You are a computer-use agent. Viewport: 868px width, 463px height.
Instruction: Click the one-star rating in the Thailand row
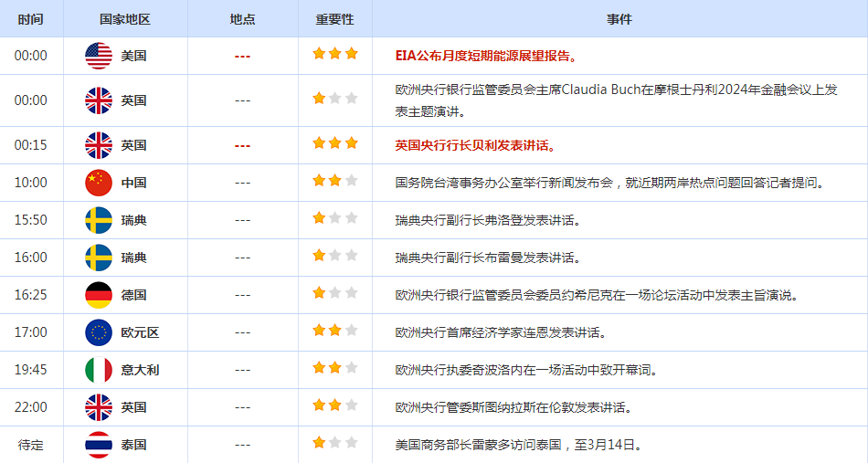point(335,443)
